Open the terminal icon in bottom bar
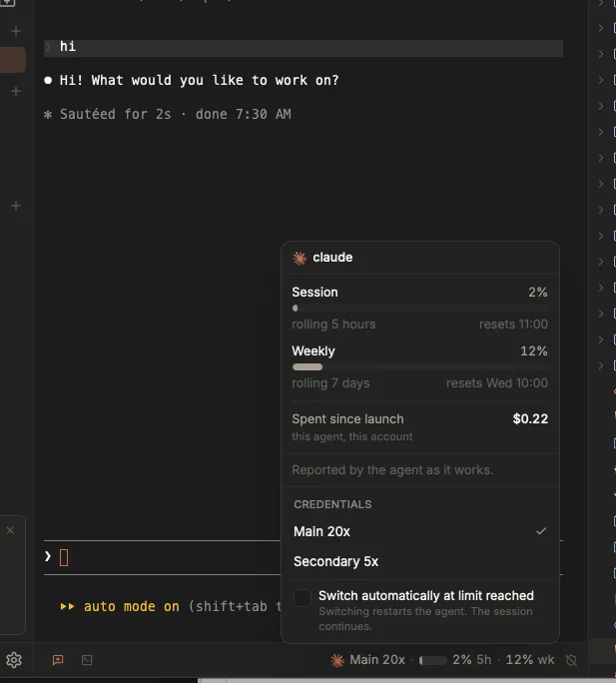The image size is (616, 683). 87,660
